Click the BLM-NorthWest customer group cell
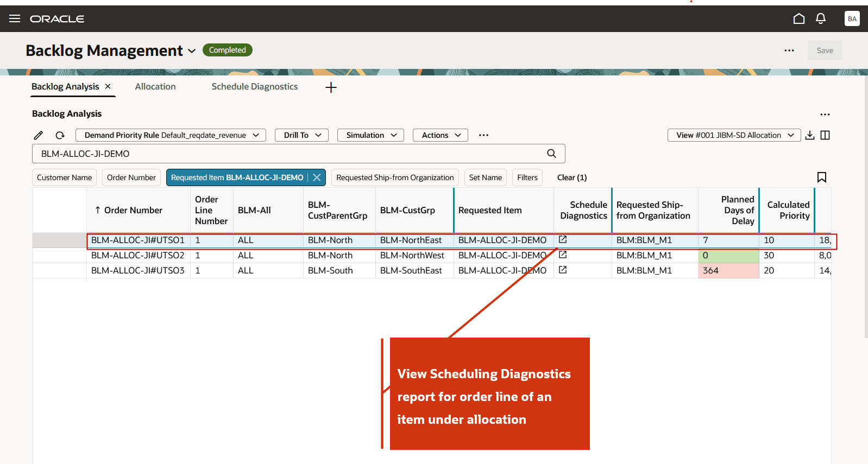Screen dimensions: 868x464 [x=414, y=255]
